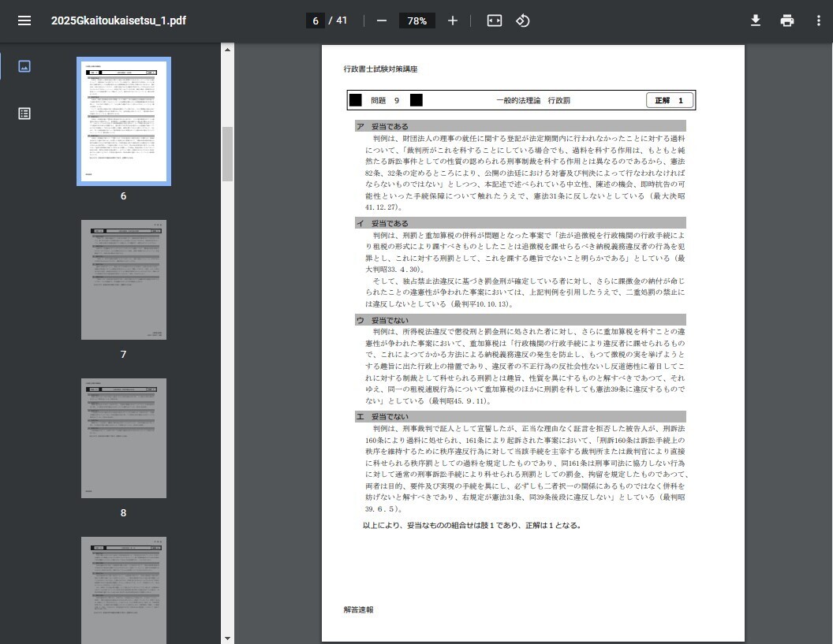Switch to the document outline tab
The image size is (833, 644).
[x=24, y=114]
